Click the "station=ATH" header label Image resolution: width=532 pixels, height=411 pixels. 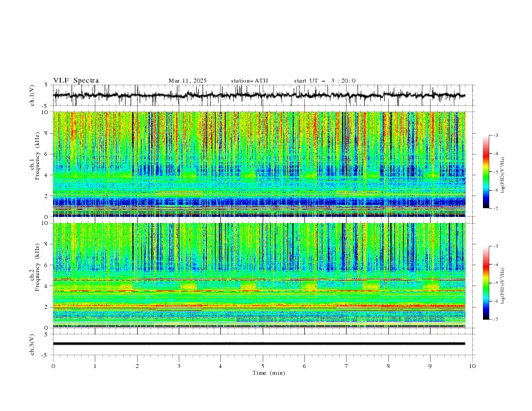pos(249,81)
